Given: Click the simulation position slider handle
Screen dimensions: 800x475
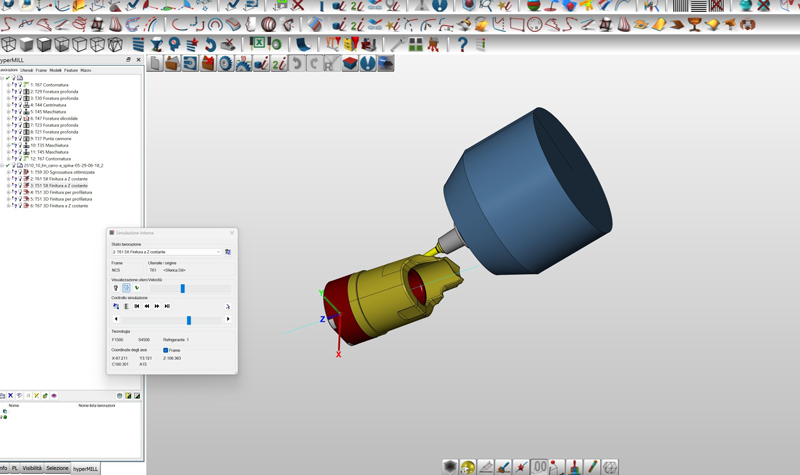Looking at the screenshot, I should [x=189, y=320].
